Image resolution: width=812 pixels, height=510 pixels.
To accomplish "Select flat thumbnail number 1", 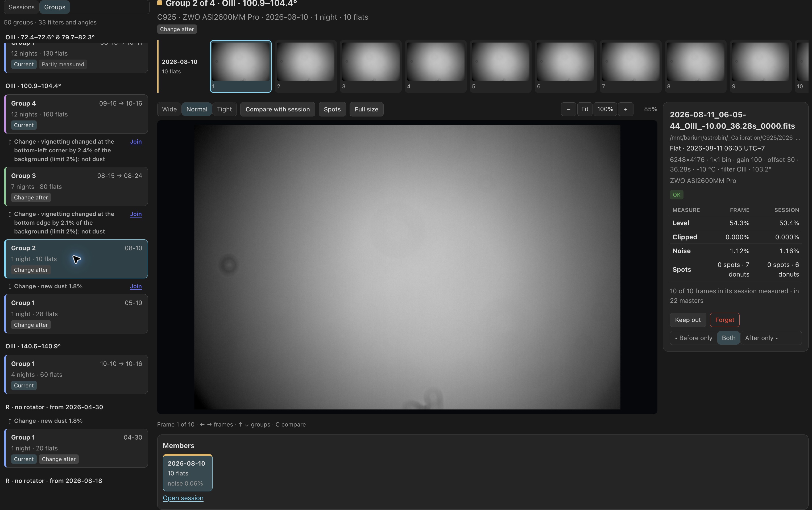I will pos(241,66).
